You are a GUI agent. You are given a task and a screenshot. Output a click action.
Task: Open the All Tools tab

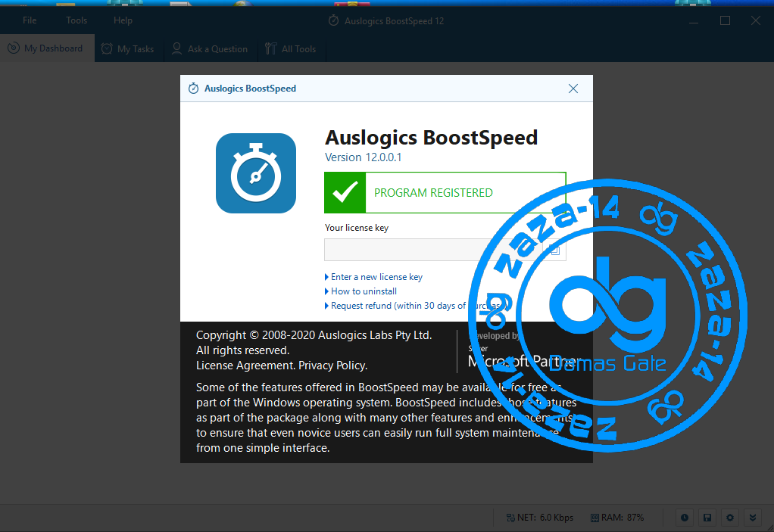point(292,49)
